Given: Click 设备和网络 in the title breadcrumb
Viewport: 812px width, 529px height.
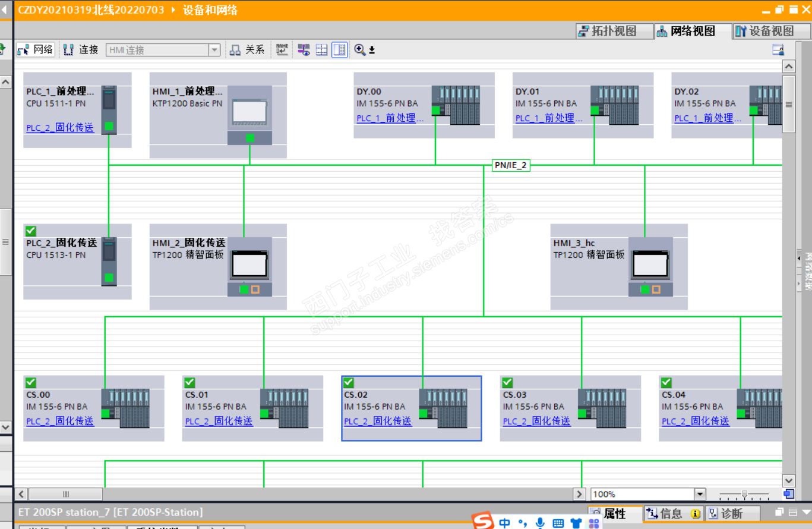Looking at the screenshot, I should [210, 10].
